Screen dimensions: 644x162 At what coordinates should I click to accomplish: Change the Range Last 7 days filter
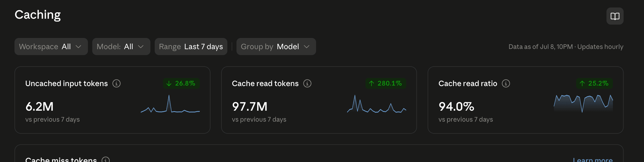[x=191, y=47]
